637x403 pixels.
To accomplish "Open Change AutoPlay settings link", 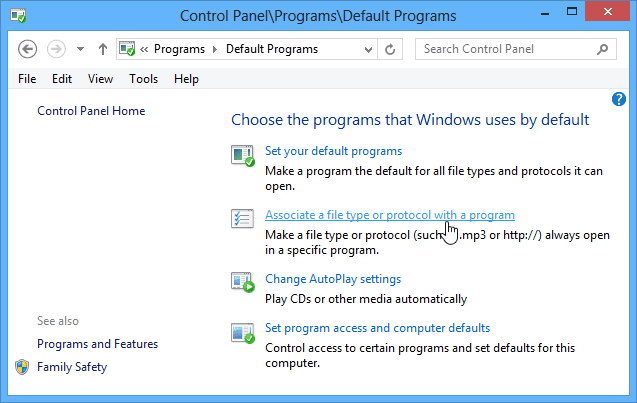I will pyautogui.click(x=333, y=279).
